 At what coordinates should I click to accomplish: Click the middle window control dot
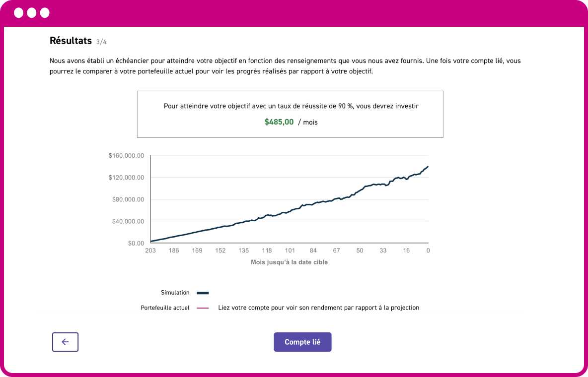[x=32, y=13]
